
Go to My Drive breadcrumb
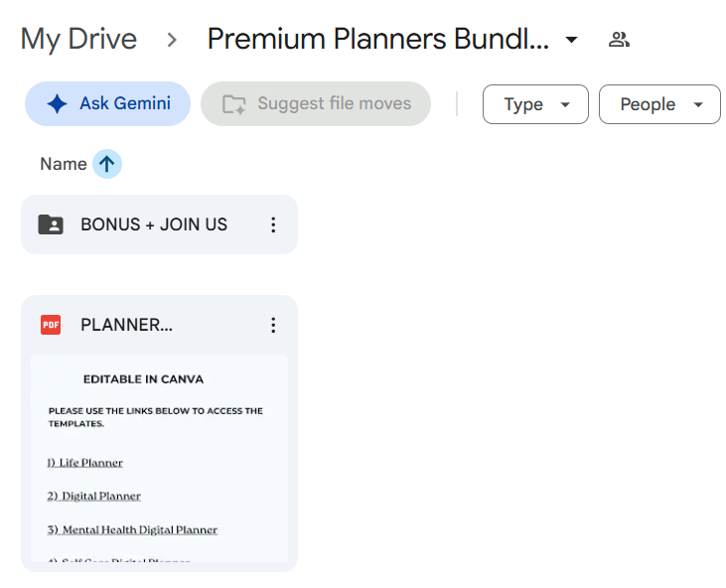pyautogui.click(x=78, y=39)
